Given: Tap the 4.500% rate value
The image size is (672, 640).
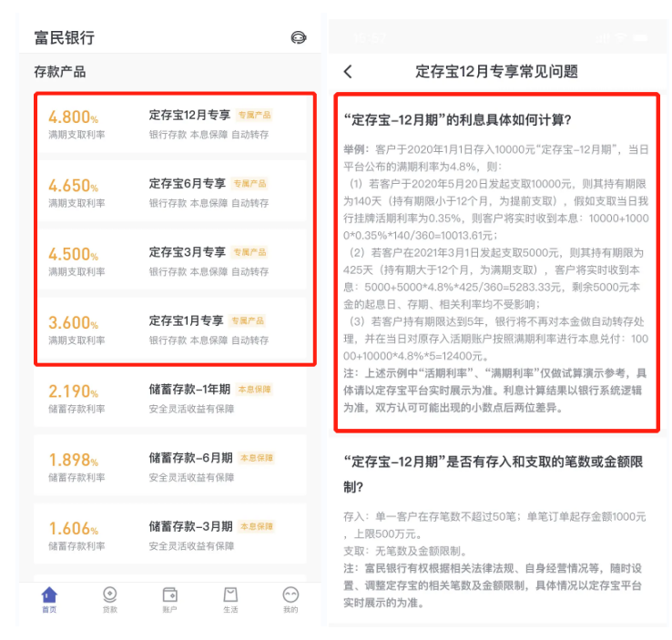Looking at the screenshot, I should click(x=73, y=254).
